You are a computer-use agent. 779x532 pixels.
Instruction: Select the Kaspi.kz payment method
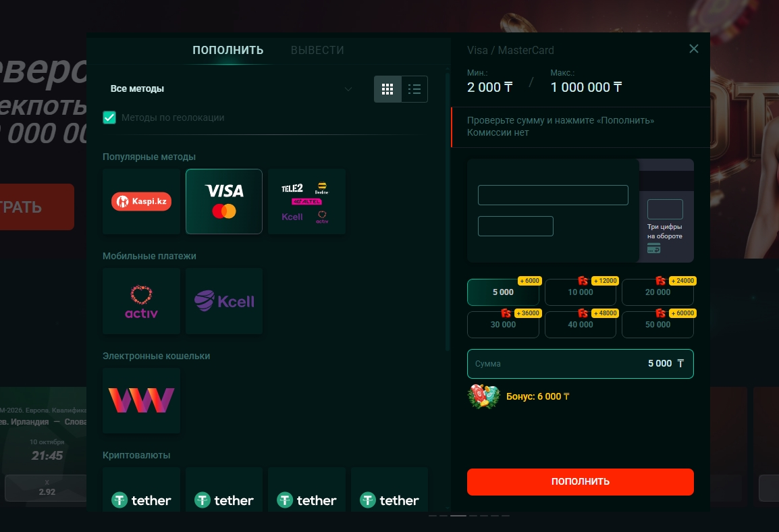click(x=141, y=201)
